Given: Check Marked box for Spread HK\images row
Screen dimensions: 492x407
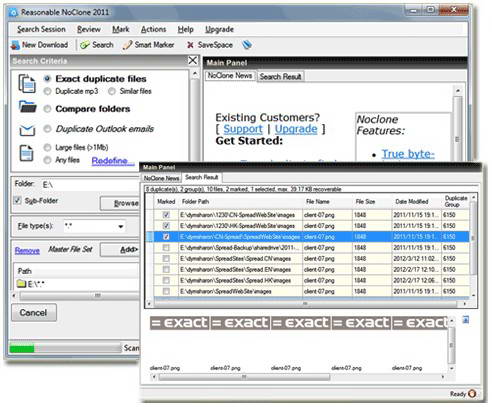Looking at the screenshot, I should (x=166, y=280).
